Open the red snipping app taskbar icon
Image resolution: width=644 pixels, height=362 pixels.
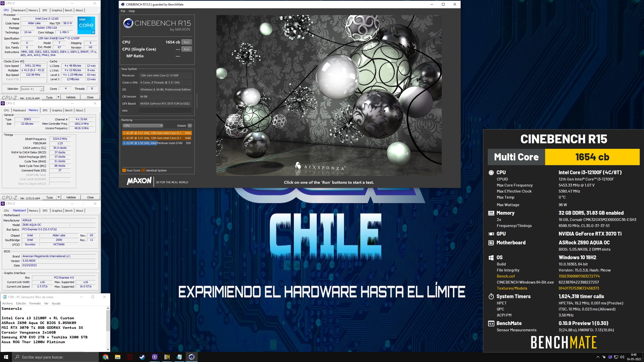pyautogui.click(x=130, y=357)
